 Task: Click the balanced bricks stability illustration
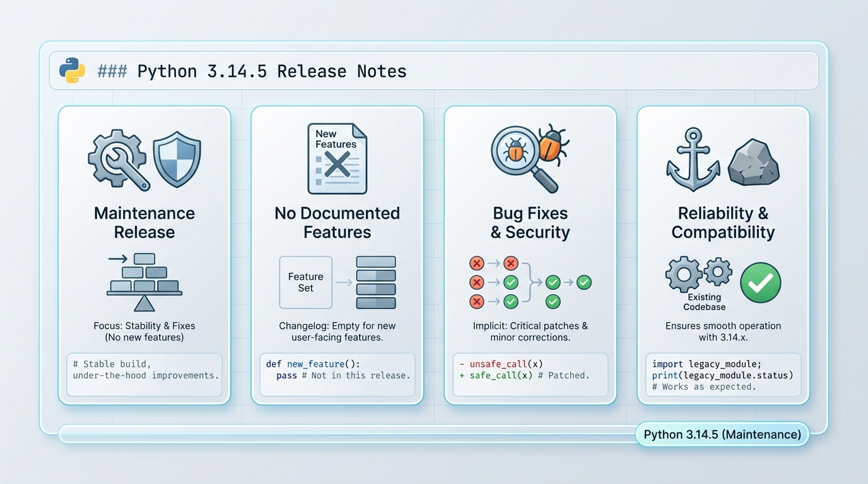[144, 282]
